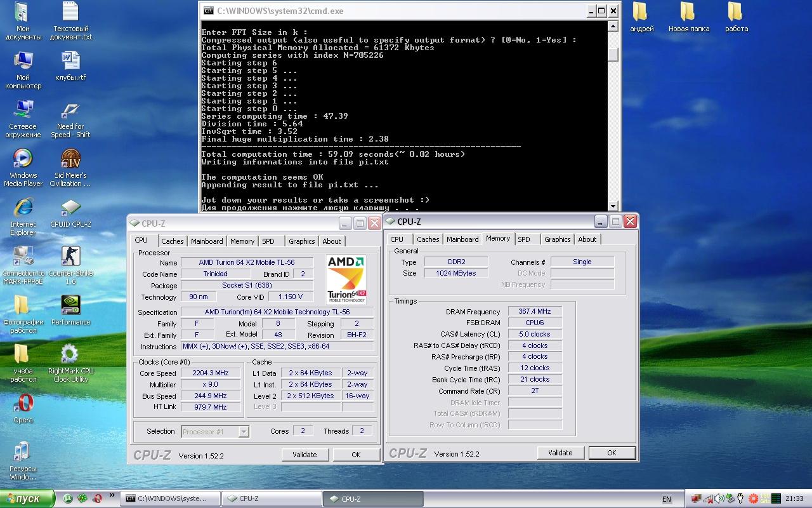812x508 pixels.
Task: Open the работа folder on desktop
Action: (736, 17)
